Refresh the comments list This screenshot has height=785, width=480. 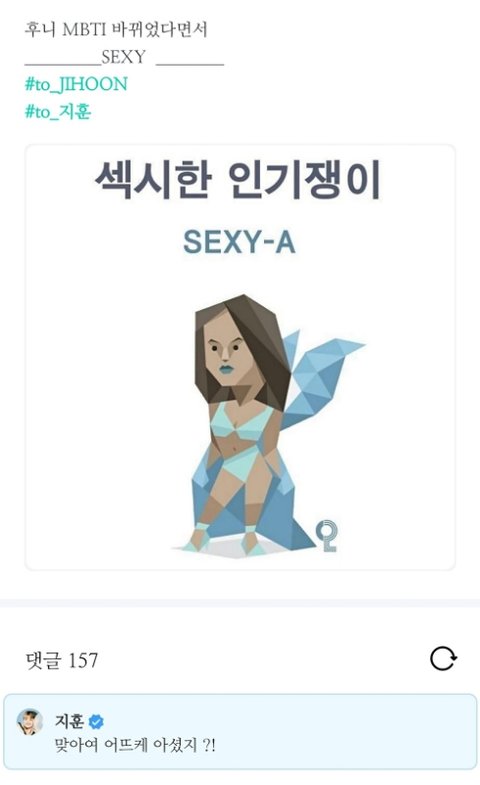443,658
